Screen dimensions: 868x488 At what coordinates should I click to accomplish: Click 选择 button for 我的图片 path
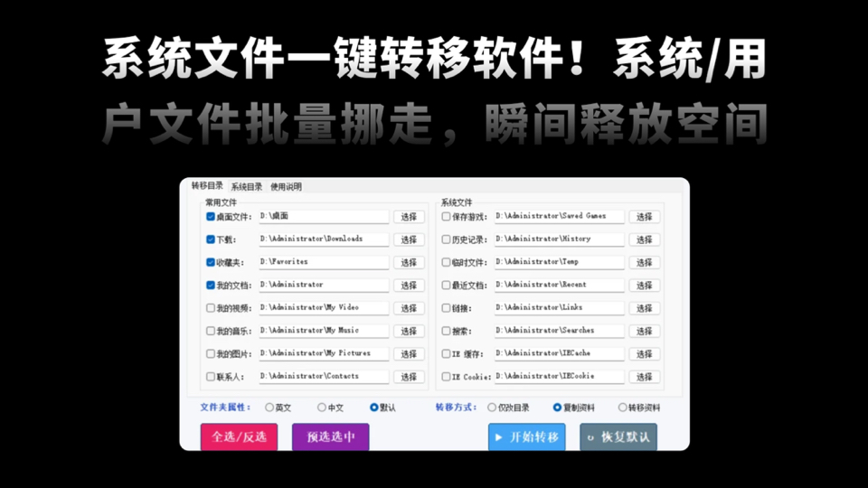click(x=409, y=354)
